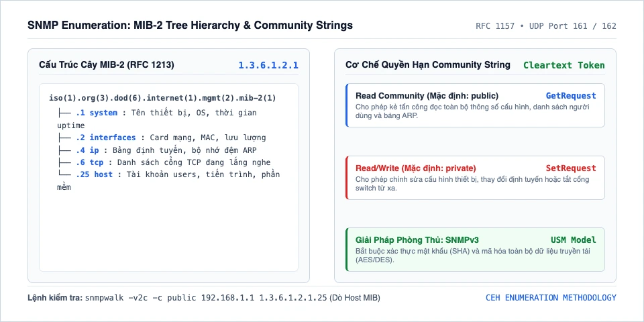Screen dimensions: 644x322
Task: Select the iso(1).org(3).dod(6) path line
Action: pos(162,98)
